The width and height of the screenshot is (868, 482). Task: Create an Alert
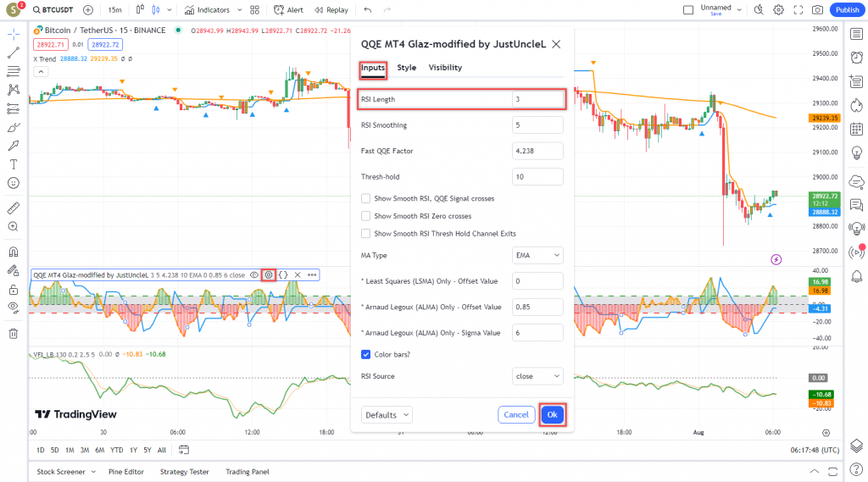288,10
